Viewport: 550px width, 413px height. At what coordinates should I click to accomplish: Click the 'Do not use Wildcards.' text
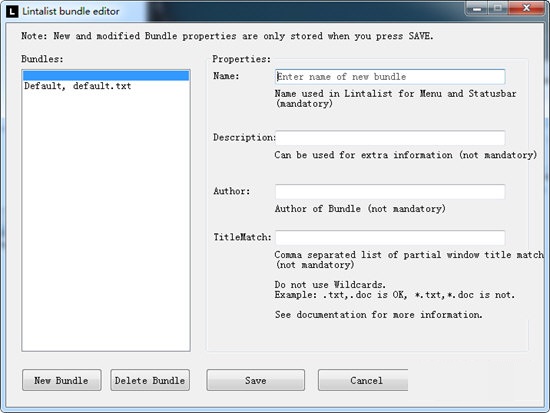(x=330, y=284)
